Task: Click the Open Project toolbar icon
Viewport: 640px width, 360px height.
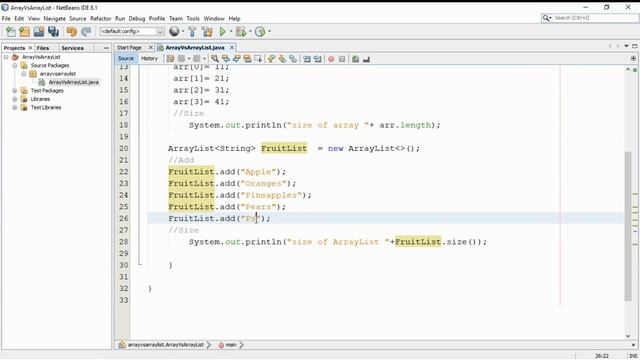Action: tap(39, 31)
